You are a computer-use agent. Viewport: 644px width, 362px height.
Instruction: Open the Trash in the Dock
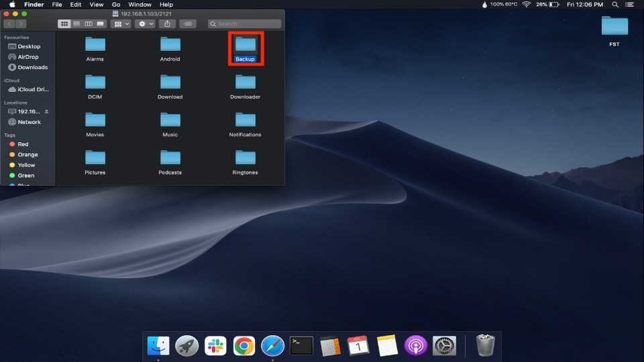click(485, 346)
